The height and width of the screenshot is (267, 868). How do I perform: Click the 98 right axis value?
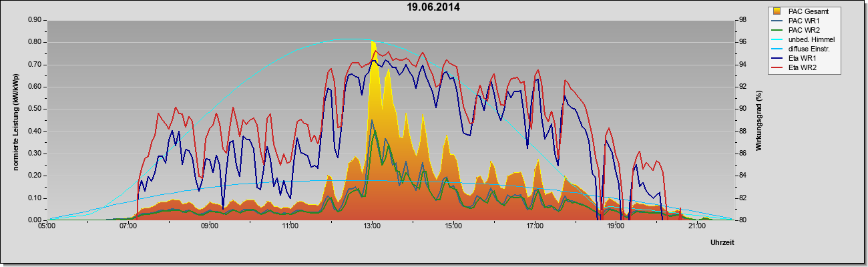point(742,20)
